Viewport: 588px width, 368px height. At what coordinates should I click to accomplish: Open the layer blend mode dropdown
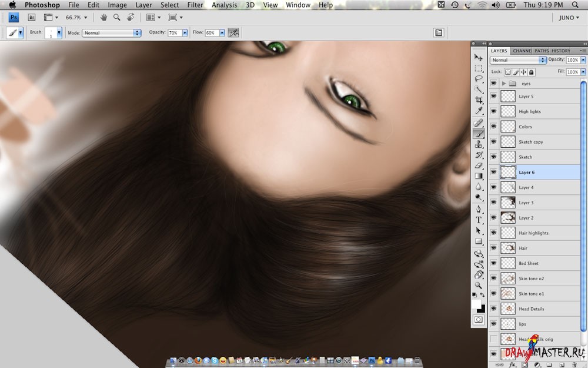[518, 60]
